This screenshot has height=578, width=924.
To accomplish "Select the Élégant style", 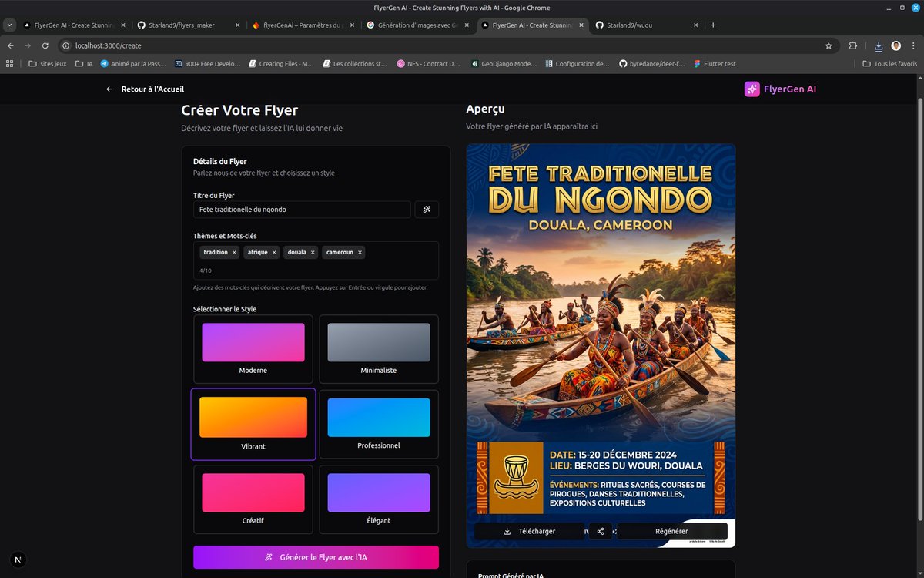I will [x=378, y=499].
